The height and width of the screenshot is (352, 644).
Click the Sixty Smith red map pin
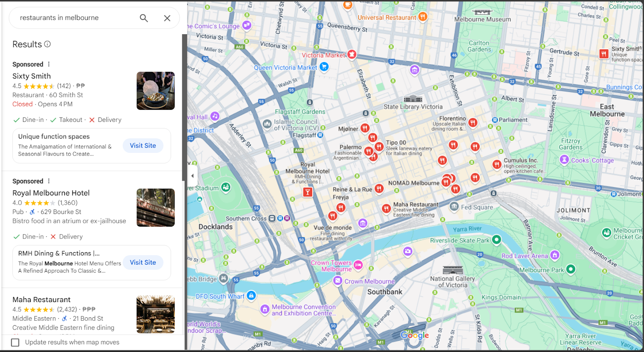pyautogui.click(x=604, y=54)
